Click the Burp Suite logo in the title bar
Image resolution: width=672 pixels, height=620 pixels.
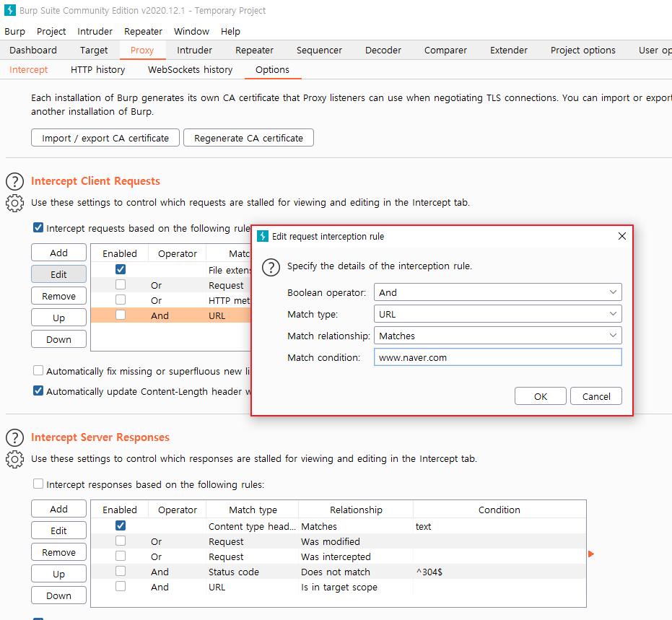click(x=10, y=10)
